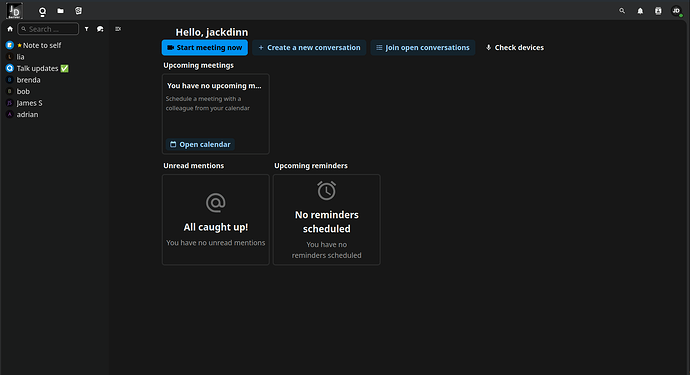This screenshot has height=375, width=690.
Task: Collapse the conversation list sidebar
Action: point(118,29)
